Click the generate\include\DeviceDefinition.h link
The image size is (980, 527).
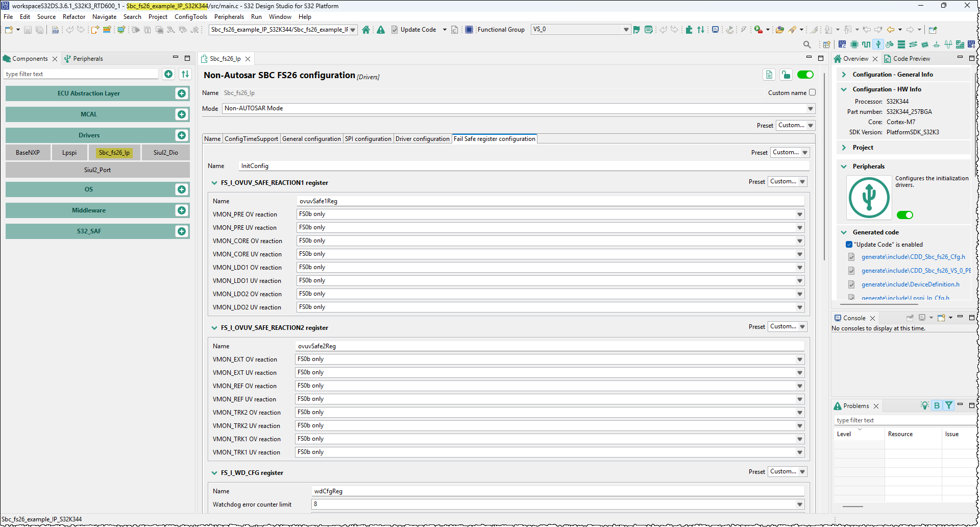912,284
